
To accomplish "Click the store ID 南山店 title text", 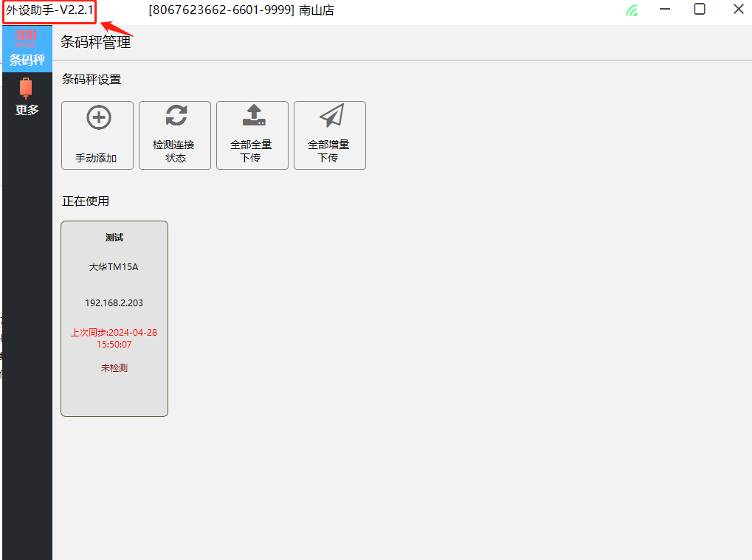I will (x=241, y=10).
